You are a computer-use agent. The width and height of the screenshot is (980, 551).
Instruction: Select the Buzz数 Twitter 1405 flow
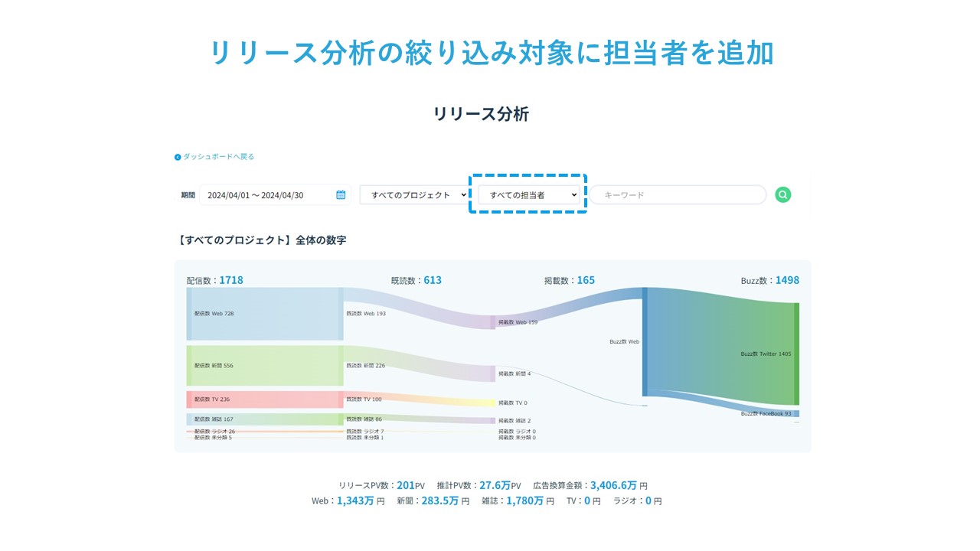click(766, 354)
